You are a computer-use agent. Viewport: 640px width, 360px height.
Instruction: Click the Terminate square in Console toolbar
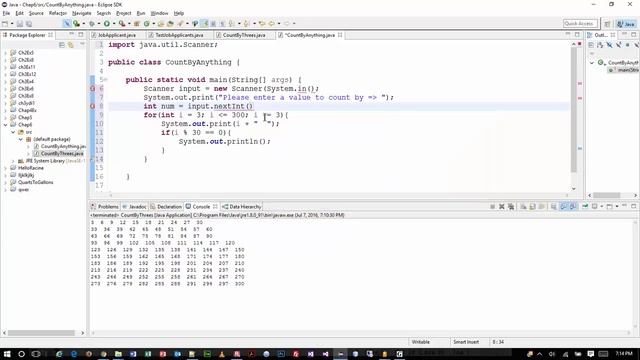tap(492, 207)
